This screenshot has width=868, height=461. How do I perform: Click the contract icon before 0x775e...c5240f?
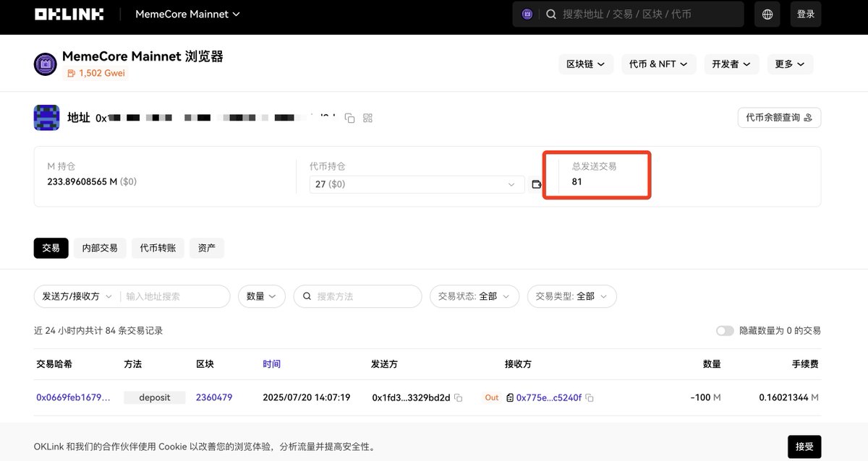(510, 398)
